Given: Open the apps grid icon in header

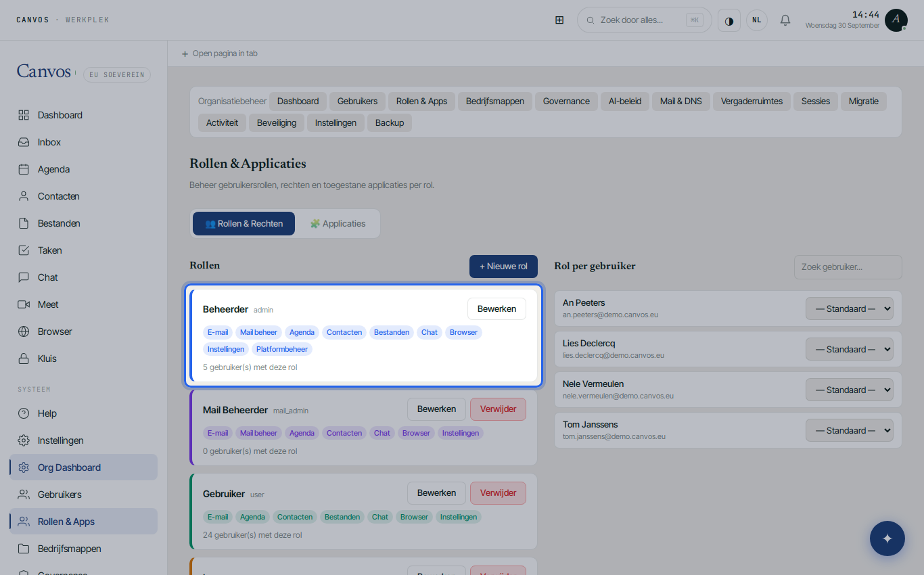Looking at the screenshot, I should coord(559,20).
